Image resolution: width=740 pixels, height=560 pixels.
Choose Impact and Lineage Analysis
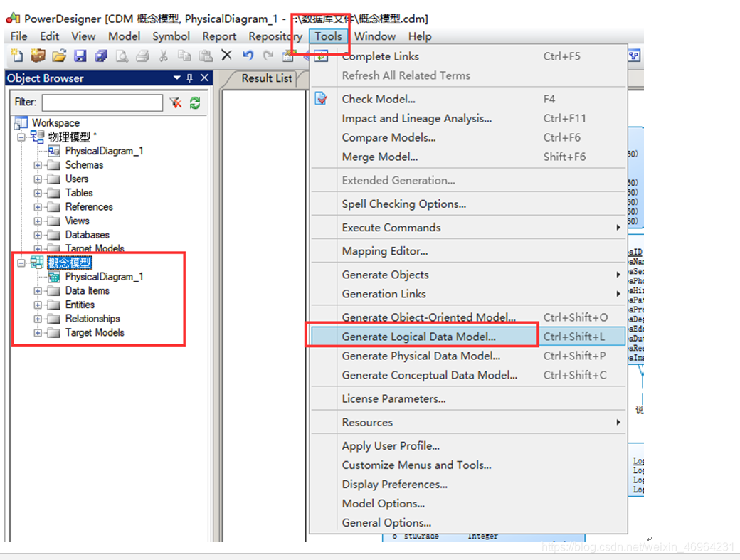(x=468, y=118)
